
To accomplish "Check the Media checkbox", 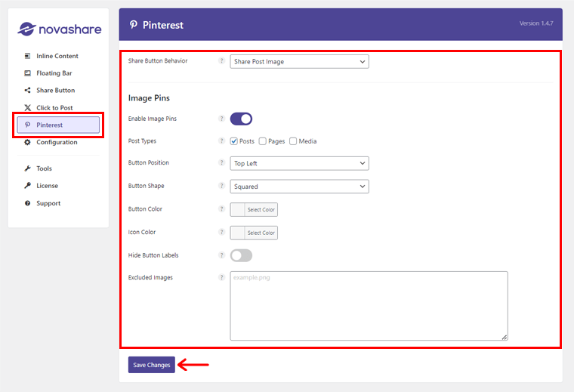I will (293, 141).
